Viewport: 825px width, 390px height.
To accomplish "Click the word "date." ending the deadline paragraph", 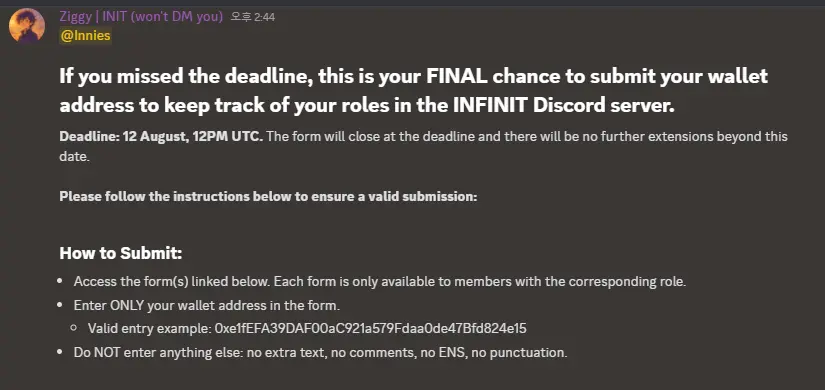I will pos(75,157).
